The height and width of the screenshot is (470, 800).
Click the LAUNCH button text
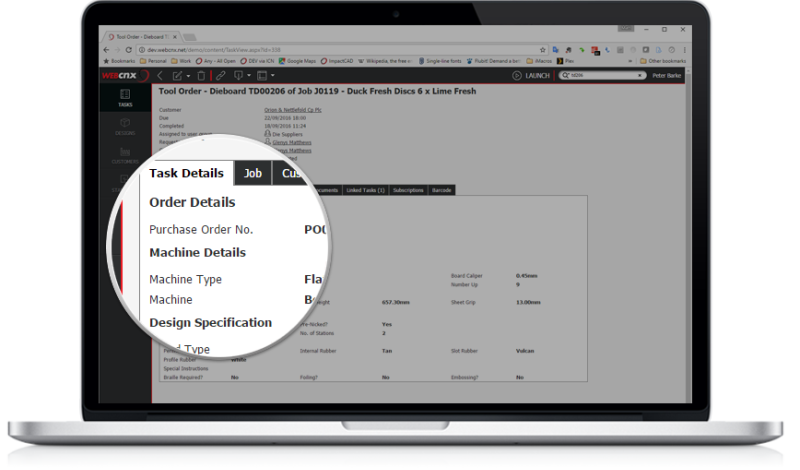[x=537, y=76]
